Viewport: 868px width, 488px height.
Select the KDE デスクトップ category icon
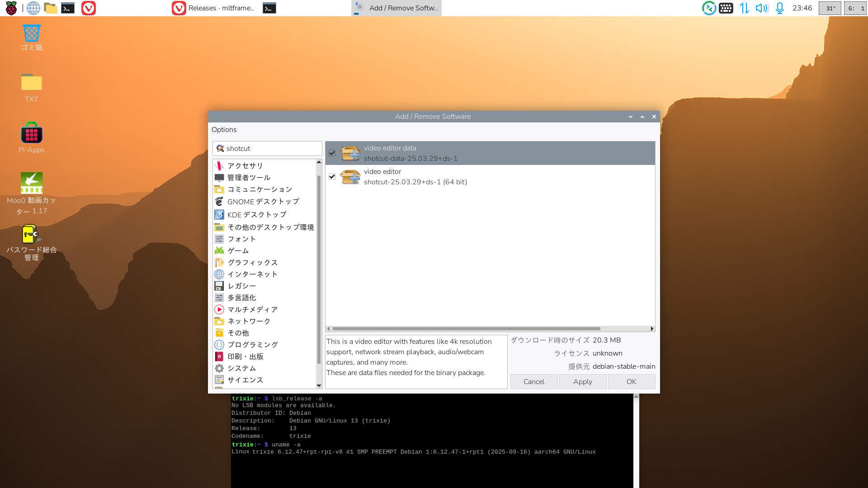coord(219,215)
